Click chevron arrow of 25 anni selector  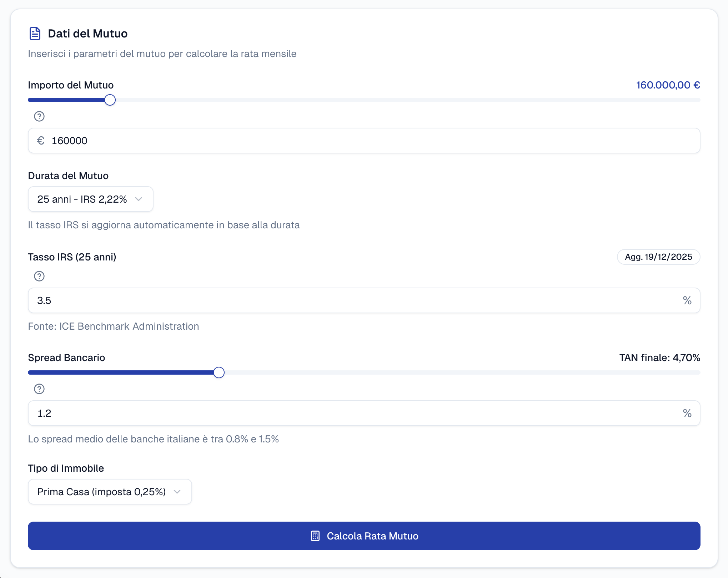pyautogui.click(x=139, y=199)
